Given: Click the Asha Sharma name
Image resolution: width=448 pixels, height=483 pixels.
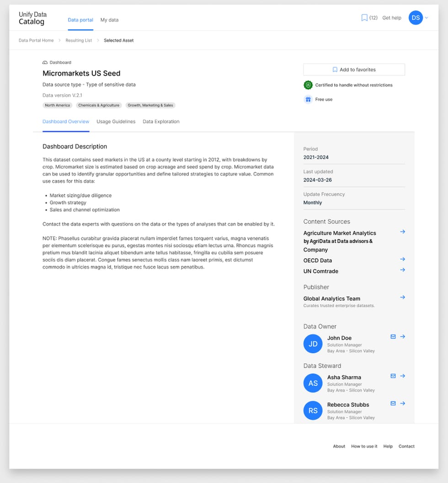Looking at the screenshot, I should (344, 377).
